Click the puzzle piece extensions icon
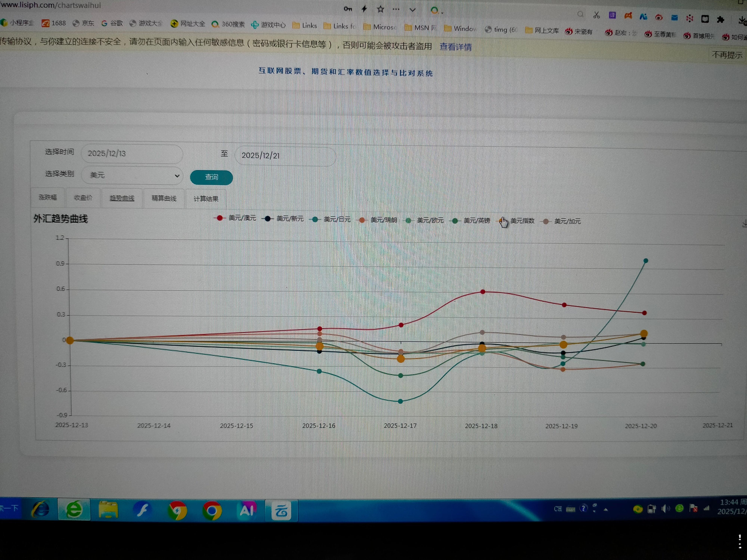 (720, 20)
